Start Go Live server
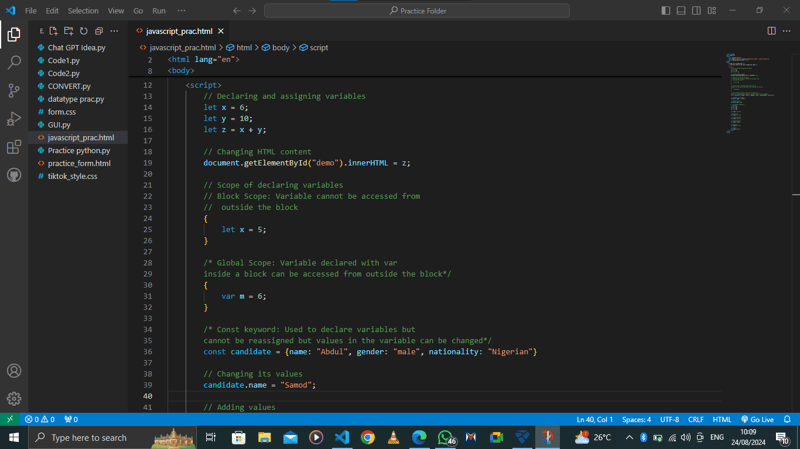The width and height of the screenshot is (800, 449). pyautogui.click(x=758, y=419)
